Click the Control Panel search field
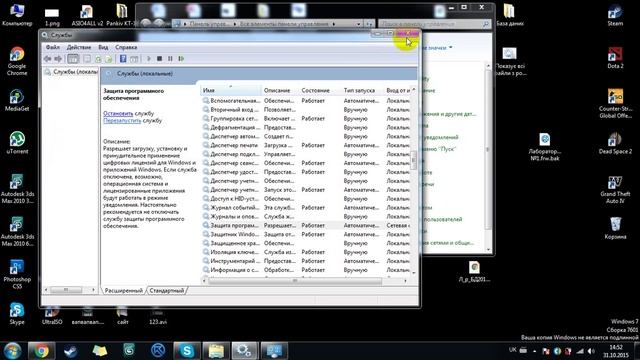Image resolution: width=640 pixels, height=360 pixels. (434, 24)
